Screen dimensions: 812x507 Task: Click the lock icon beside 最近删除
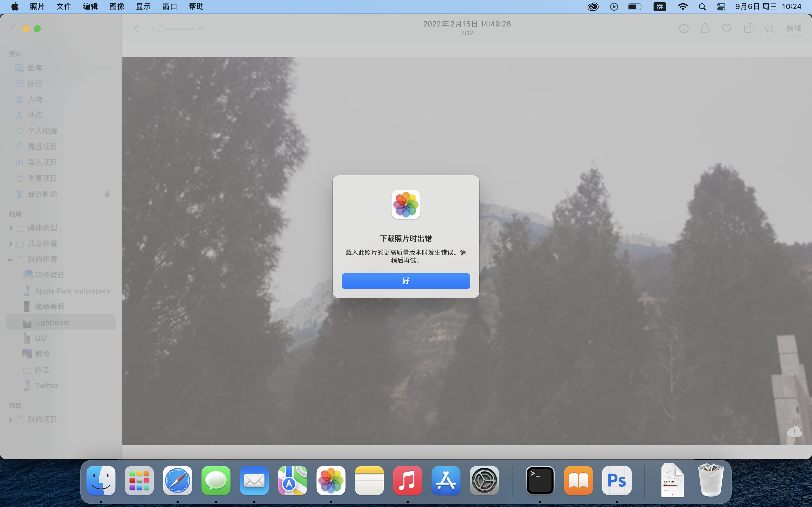(x=107, y=194)
